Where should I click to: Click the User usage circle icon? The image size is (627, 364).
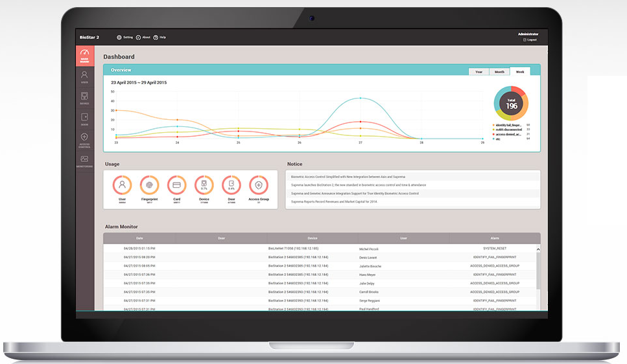(x=122, y=185)
